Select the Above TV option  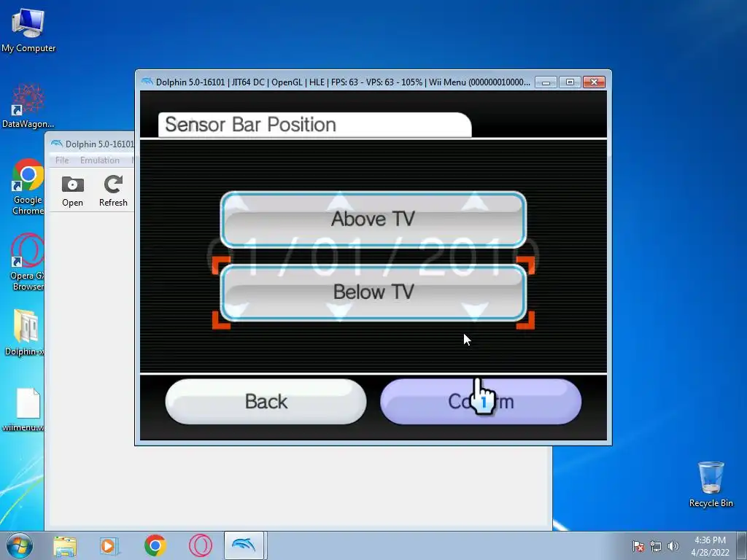pyautogui.click(x=373, y=219)
